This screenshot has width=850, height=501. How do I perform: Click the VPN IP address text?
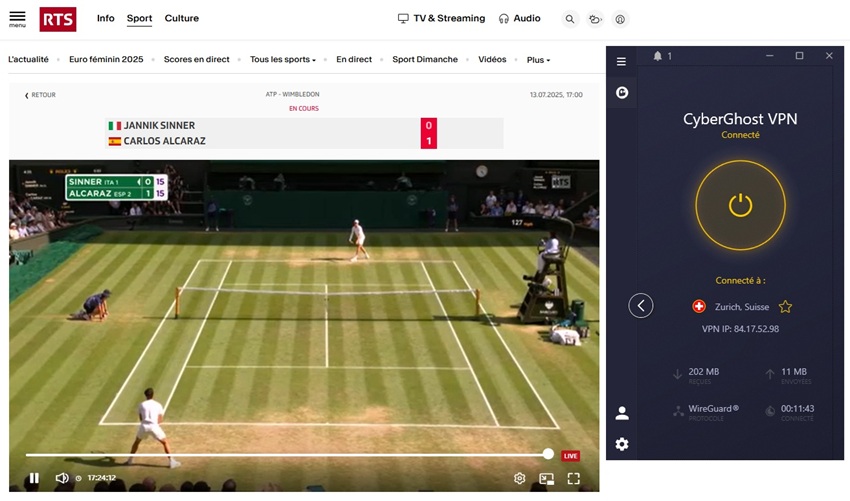pos(740,329)
